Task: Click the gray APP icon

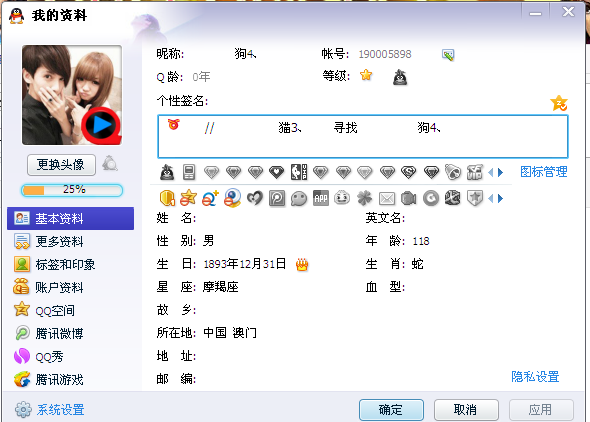Action: (x=321, y=198)
